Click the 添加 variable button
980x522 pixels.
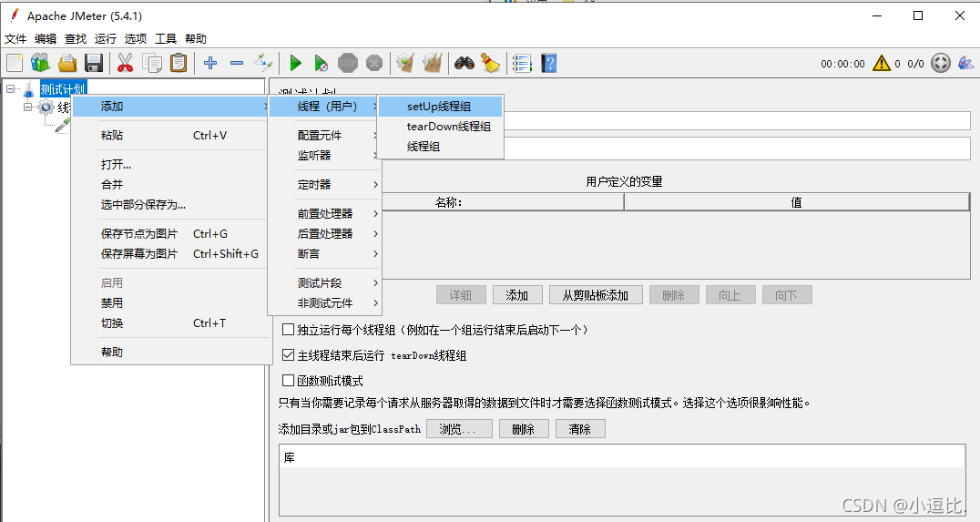click(x=517, y=295)
